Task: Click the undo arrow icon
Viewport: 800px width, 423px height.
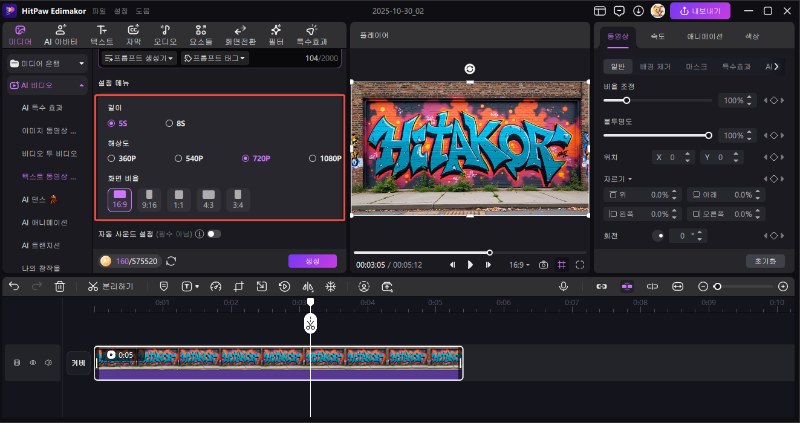Action: click(x=13, y=286)
